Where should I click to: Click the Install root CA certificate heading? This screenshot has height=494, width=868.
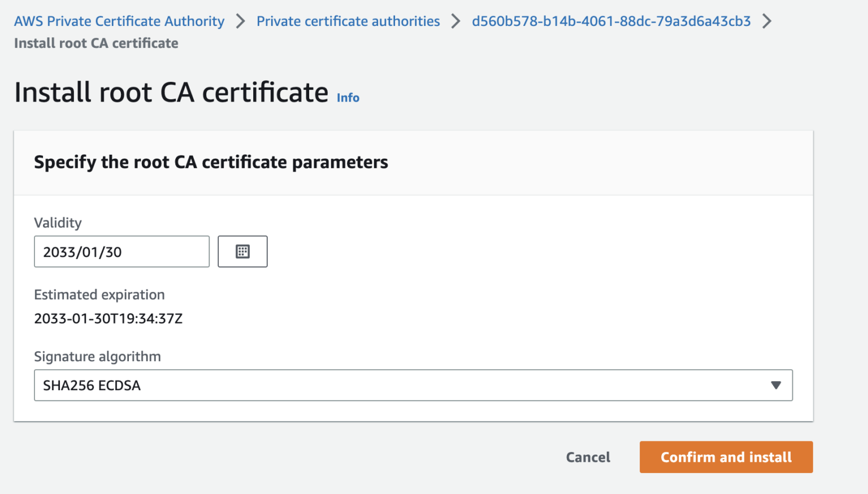pos(172,91)
